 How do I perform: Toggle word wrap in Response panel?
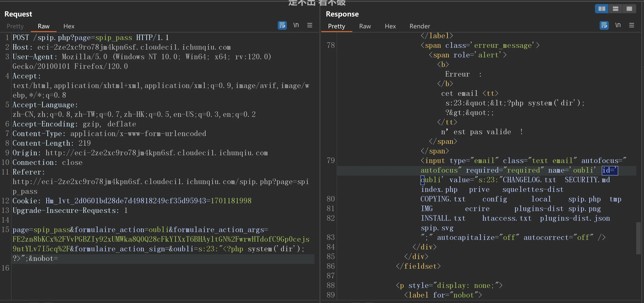coord(604,25)
